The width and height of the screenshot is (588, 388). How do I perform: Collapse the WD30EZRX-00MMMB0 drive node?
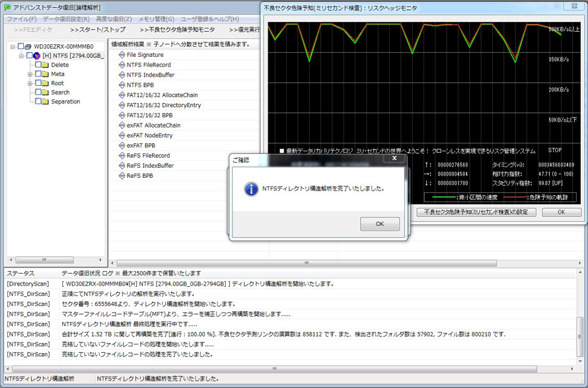click(x=13, y=47)
